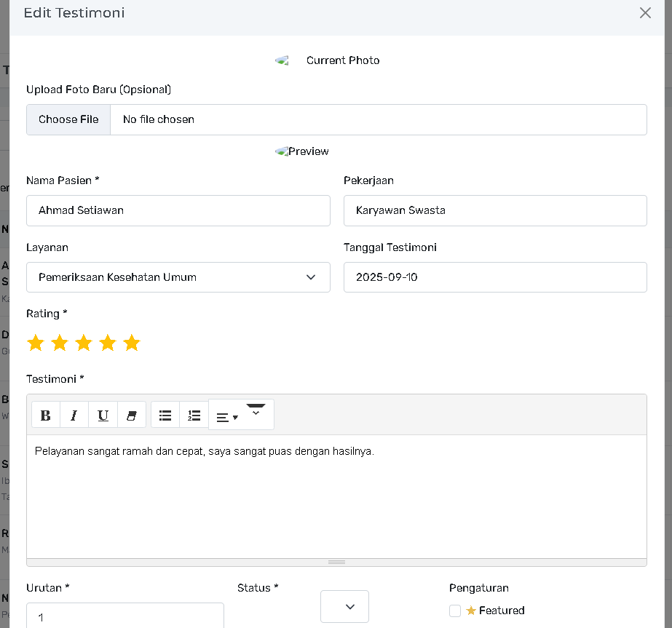Click the eraser icon to clear formatting
Screen dimensions: 672x628
[x=132, y=416]
